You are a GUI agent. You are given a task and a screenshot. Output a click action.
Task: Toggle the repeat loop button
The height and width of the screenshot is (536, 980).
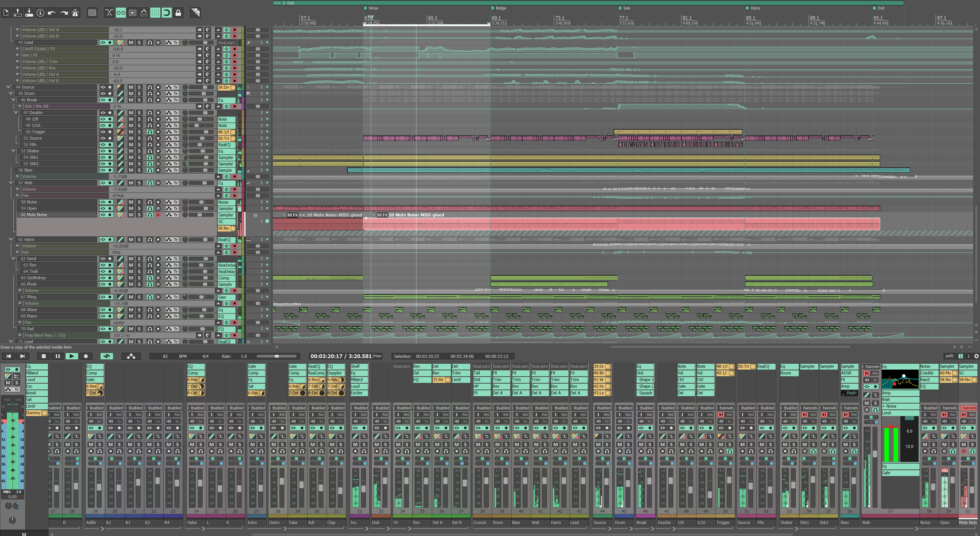[x=107, y=357]
